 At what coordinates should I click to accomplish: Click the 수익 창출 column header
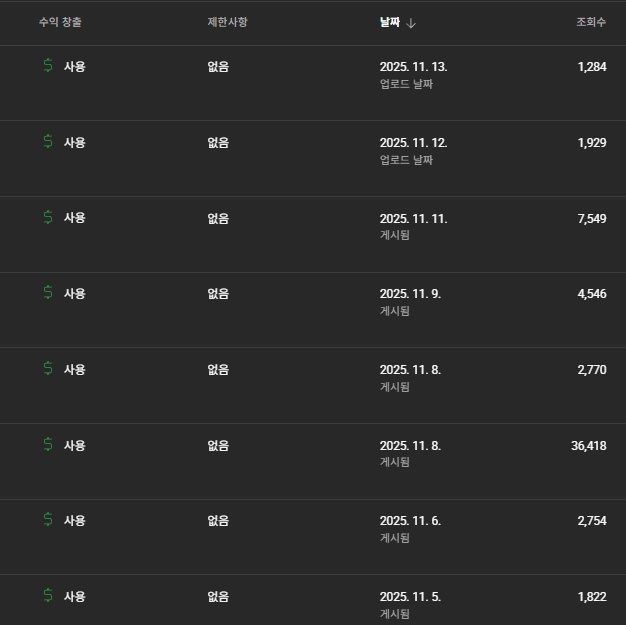click(60, 23)
